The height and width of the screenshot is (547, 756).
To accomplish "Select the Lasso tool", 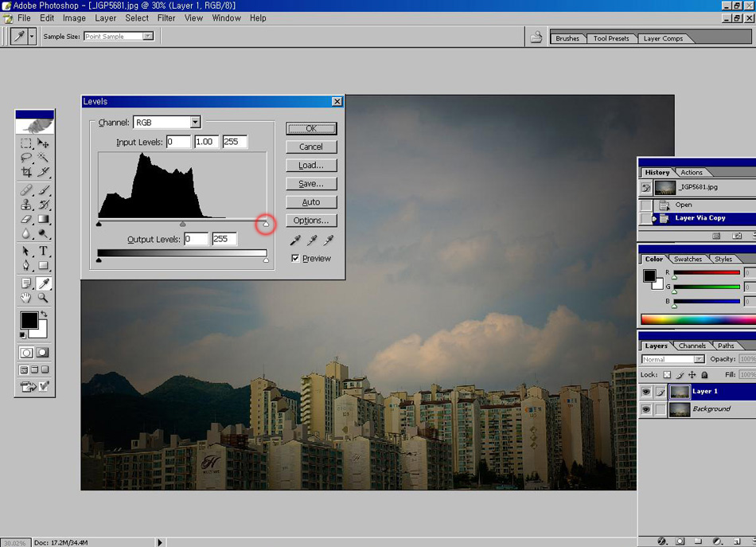I will tap(26, 158).
